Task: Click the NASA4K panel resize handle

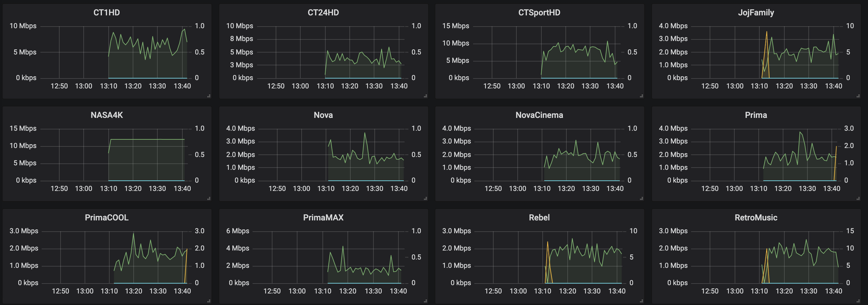Action: [x=209, y=198]
